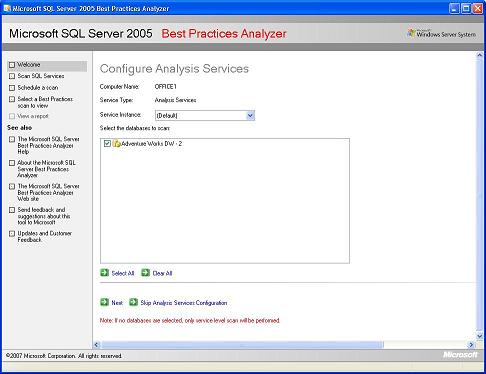This screenshot has height=374, width=486.
Task: Click the Configure Analysis Services heading
Action: click(x=174, y=69)
